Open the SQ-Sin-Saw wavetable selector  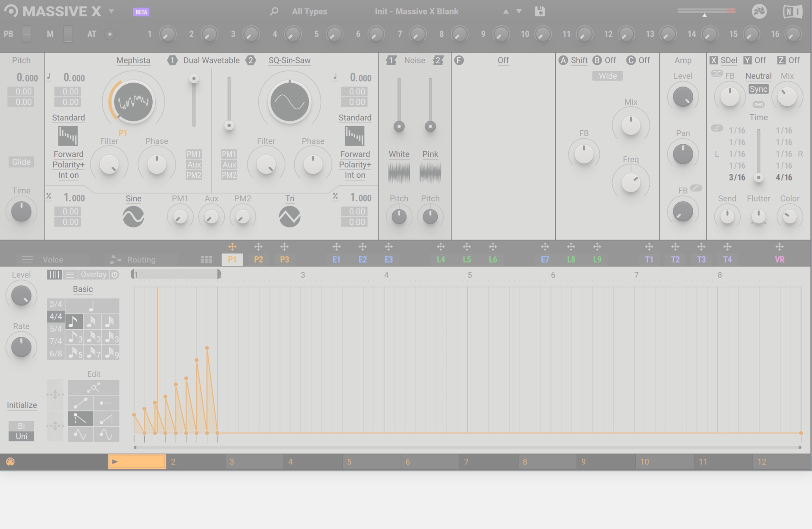coord(290,60)
